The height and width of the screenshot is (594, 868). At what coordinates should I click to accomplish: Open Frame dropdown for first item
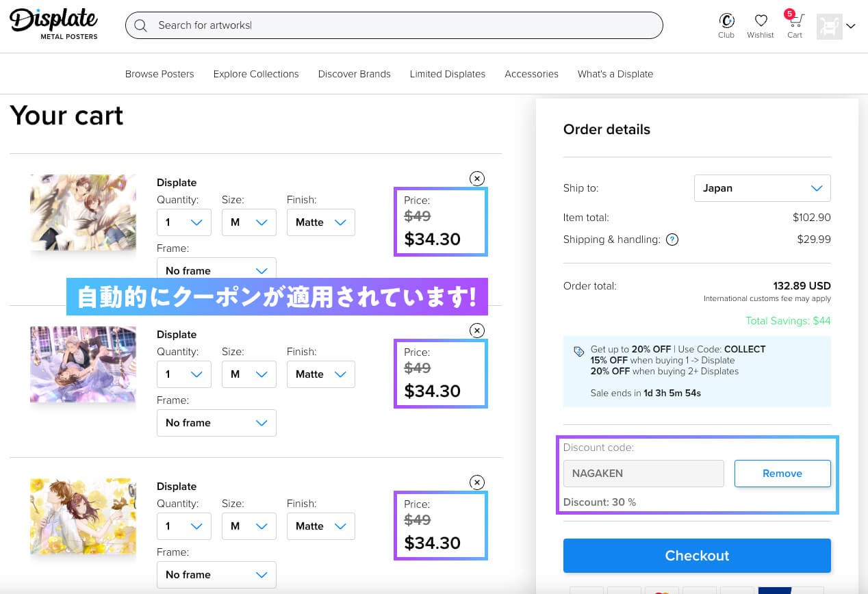tap(216, 268)
